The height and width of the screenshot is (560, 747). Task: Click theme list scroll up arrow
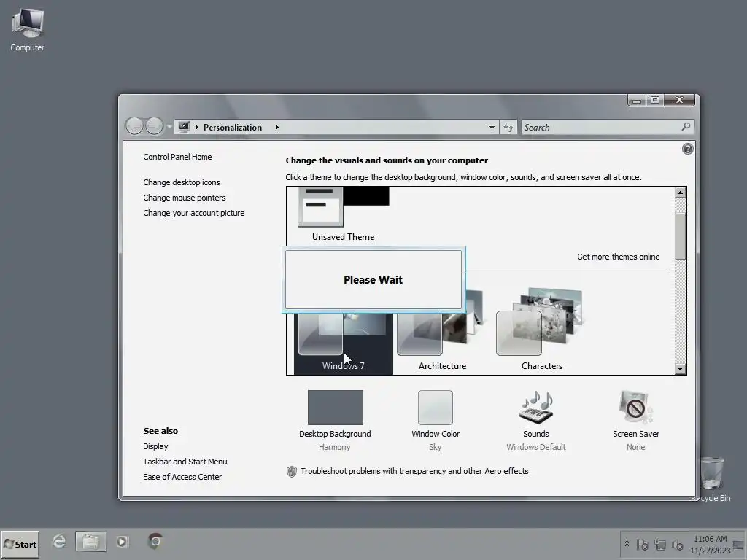[681, 192]
